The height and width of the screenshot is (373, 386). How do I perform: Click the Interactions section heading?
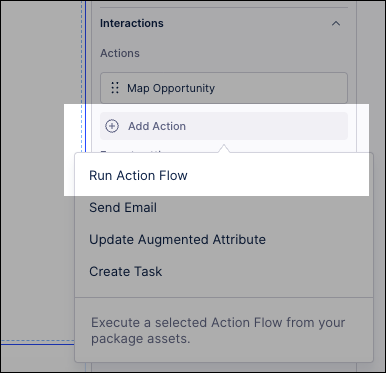tap(132, 23)
